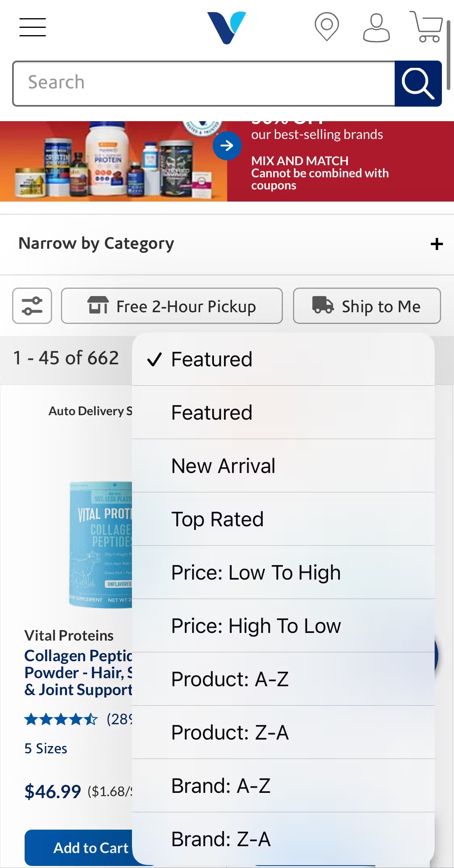Tap the Vitamin Shoppe logo
Viewport: 454px width, 868px height.
226,27
